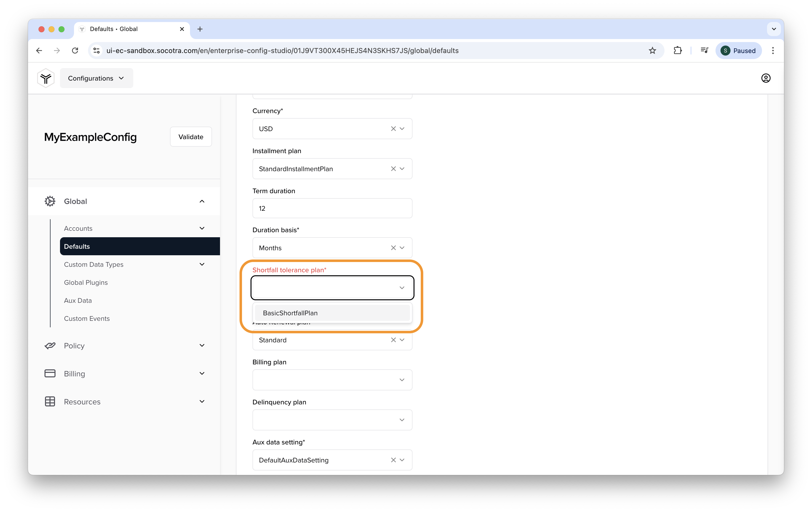Clear the Standard auto renewal value
Image resolution: width=812 pixels, height=512 pixels.
(x=393, y=340)
